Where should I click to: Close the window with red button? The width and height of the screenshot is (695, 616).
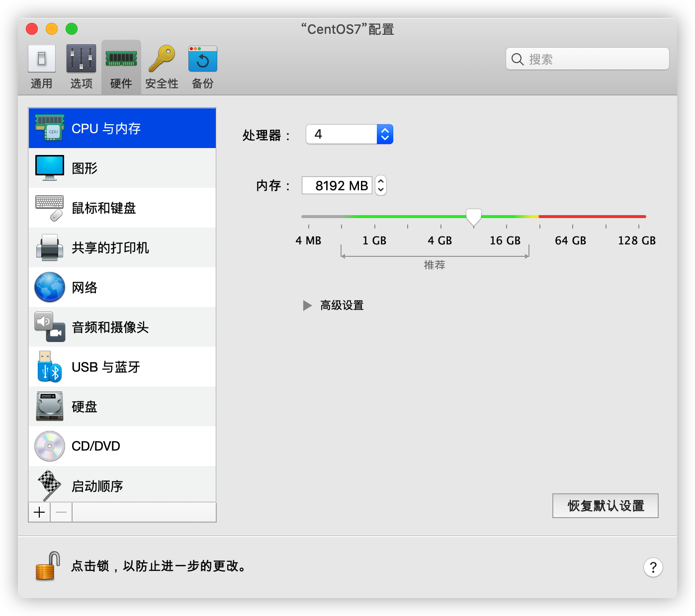[32, 29]
